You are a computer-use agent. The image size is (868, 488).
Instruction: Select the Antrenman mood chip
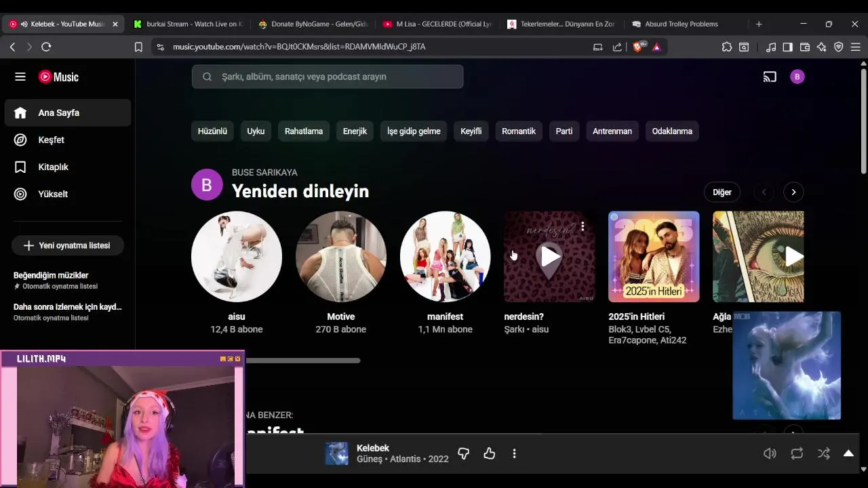point(612,131)
